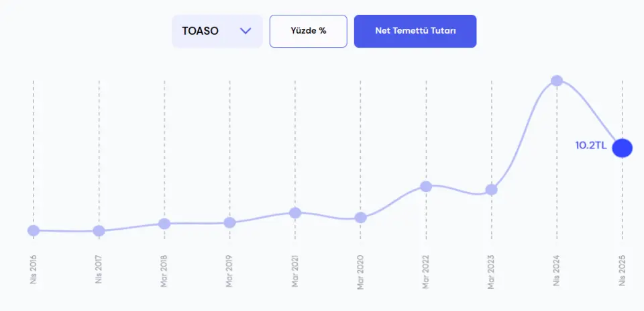This screenshot has height=311, width=644.
Task: Click the 10.2TL value label
Action: click(590, 146)
